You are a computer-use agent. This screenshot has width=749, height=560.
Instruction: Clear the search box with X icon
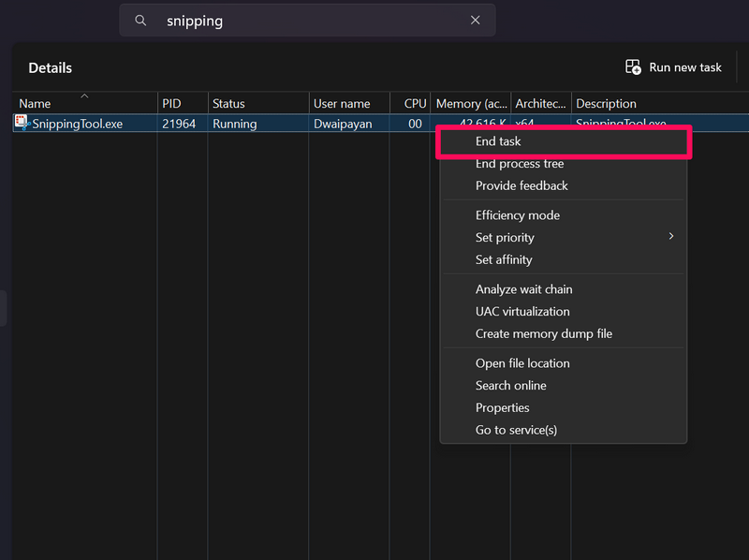pyautogui.click(x=475, y=21)
